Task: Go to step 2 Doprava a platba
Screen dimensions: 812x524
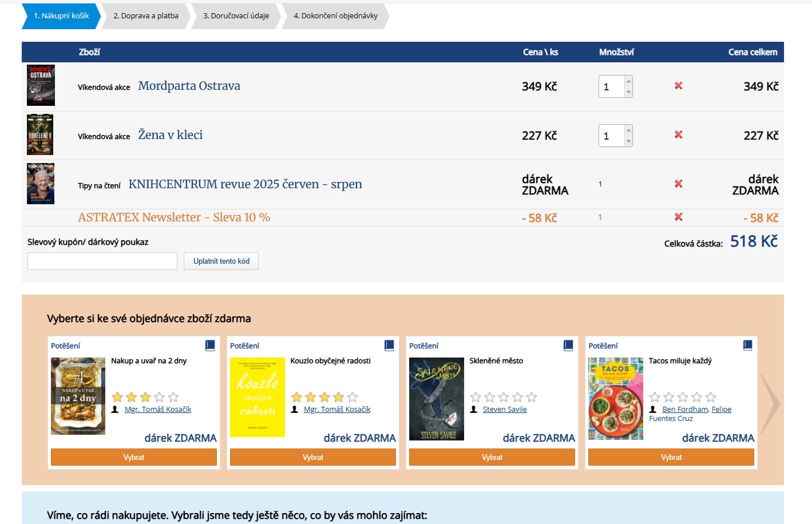Action: pos(146,16)
